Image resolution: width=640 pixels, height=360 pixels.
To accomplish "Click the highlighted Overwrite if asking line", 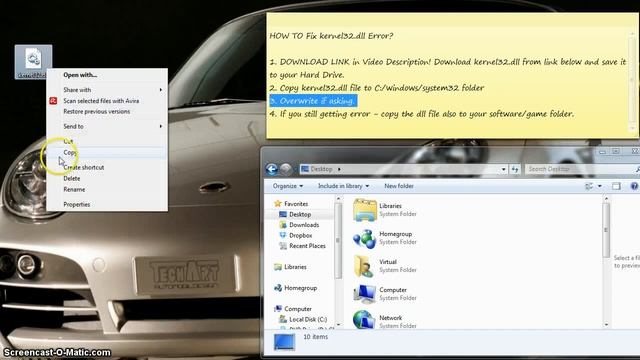I will coord(313,101).
